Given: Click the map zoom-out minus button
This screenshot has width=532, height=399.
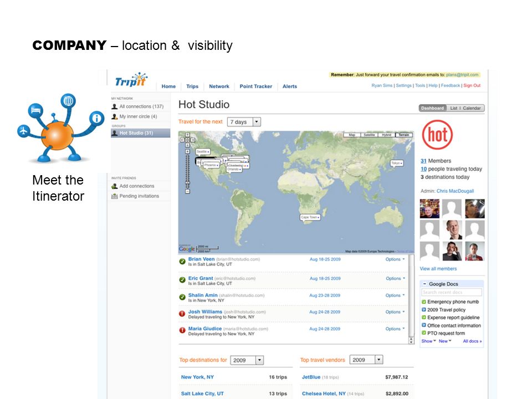Looking at the screenshot, I should 187,191.
